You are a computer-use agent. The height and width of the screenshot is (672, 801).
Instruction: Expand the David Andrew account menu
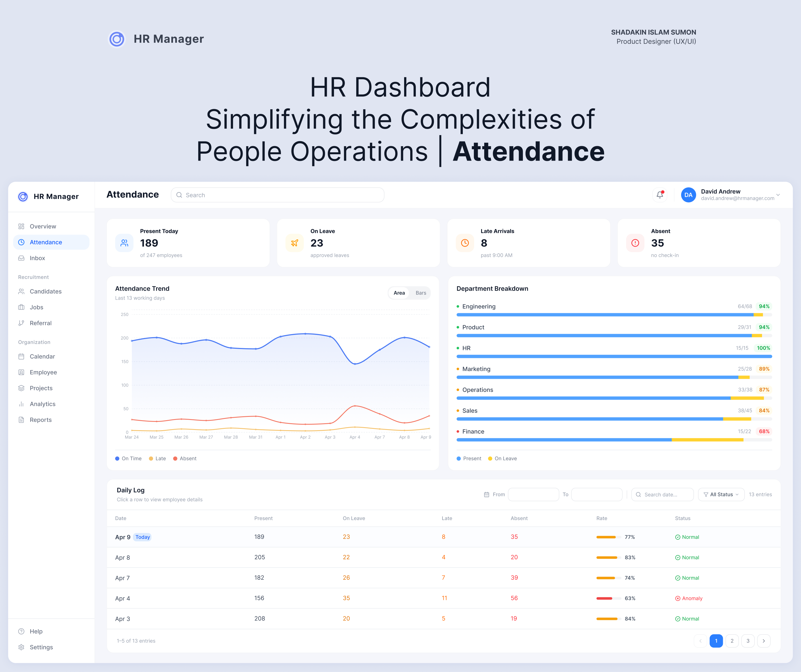point(778,195)
